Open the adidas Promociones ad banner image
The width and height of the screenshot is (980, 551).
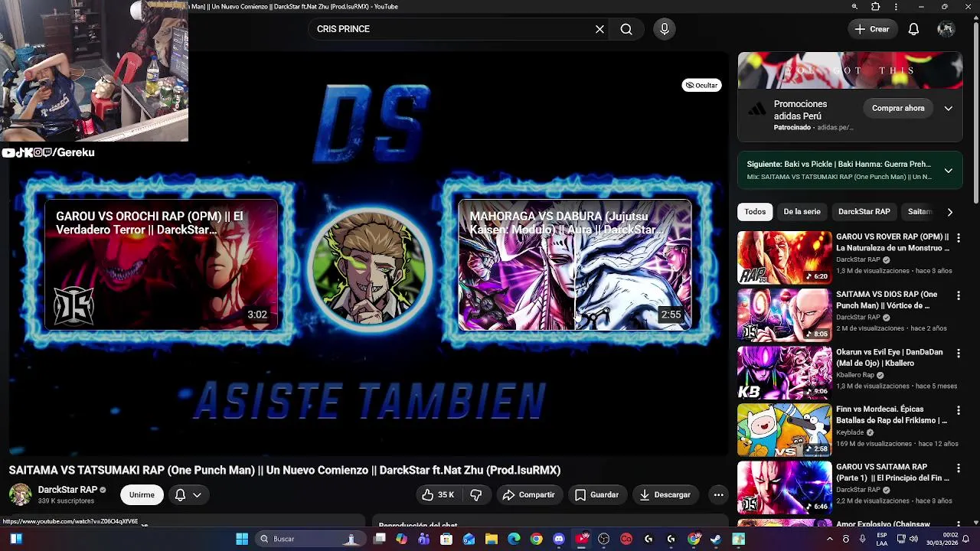click(x=850, y=70)
